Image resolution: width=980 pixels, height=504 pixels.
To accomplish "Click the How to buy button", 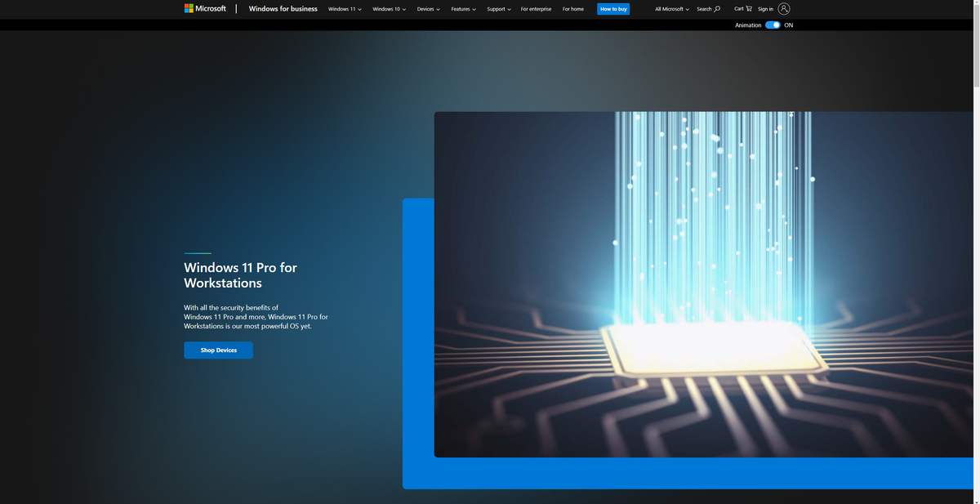I will 613,9.
